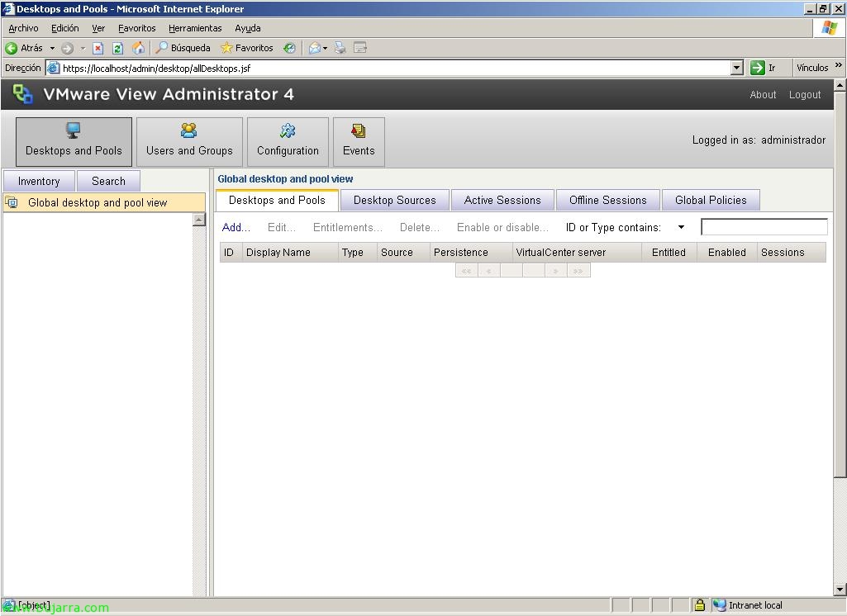The image size is (847, 616).
Task: Select Global desktop and pool view tree item
Action: [104, 202]
